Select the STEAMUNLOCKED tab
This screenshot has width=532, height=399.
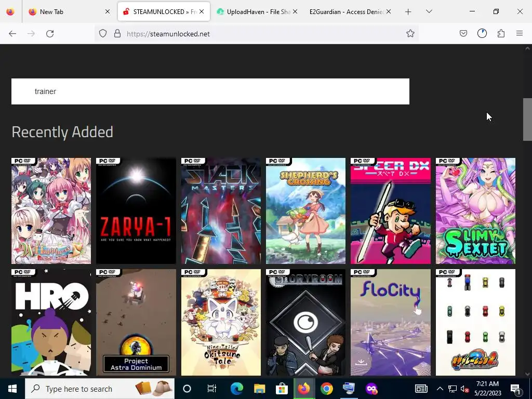tap(164, 12)
